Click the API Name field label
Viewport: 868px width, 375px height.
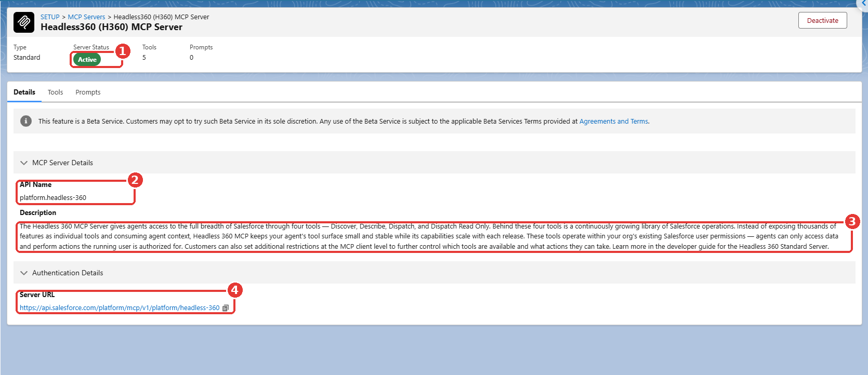[x=35, y=184]
